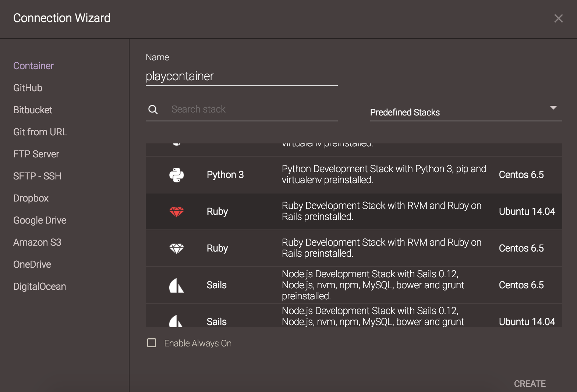Click the playcontainer name field
The height and width of the screenshot is (392, 577).
[x=241, y=76]
